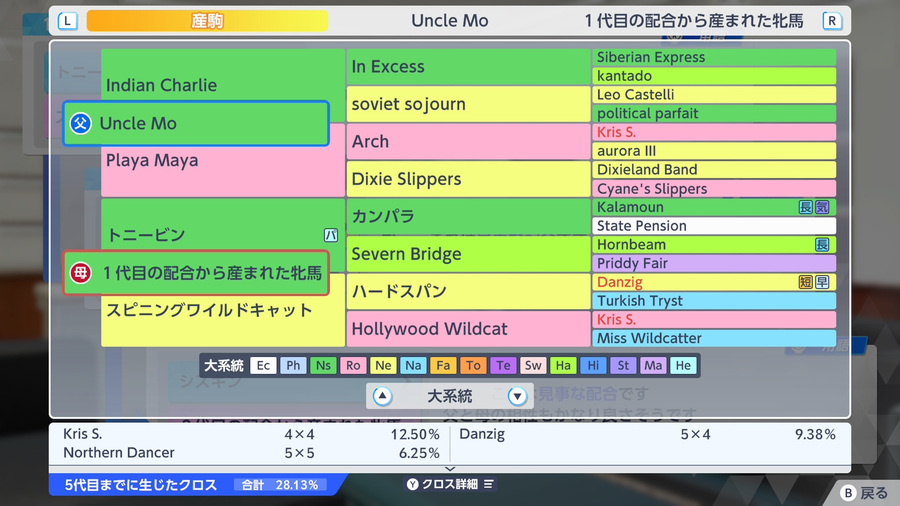Click the 長 badge on Kalamoun row

[x=806, y=207]
